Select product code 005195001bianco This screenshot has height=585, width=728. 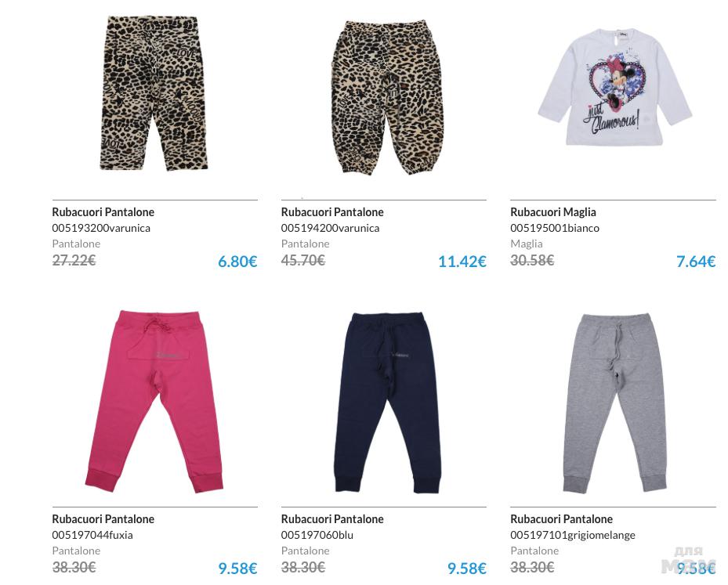[x=555, y=228]
